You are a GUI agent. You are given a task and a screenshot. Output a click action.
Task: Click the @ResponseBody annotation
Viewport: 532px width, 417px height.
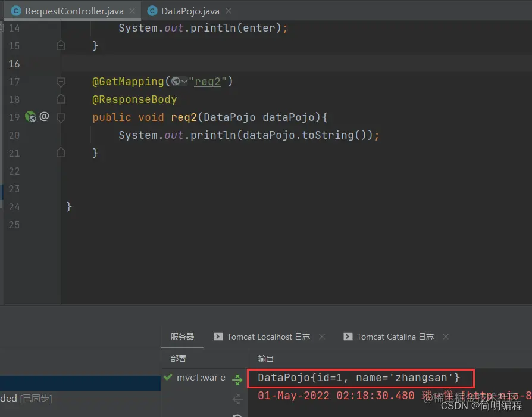click(134, 99)
